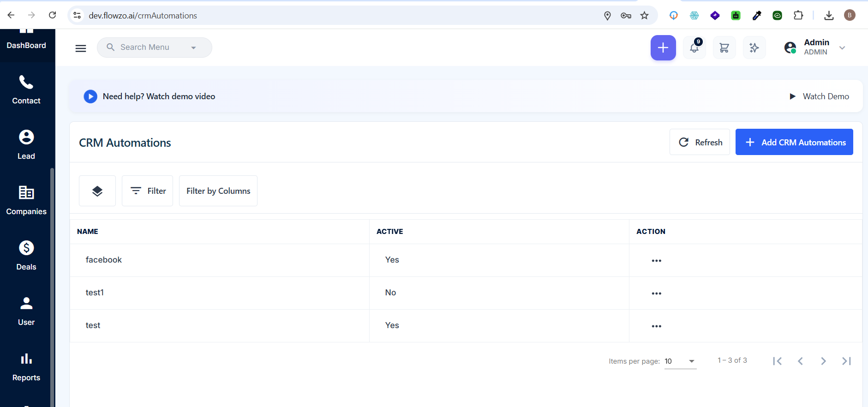The height and width of the screenshot is (407, 868).
Task: Click the browser forward arrow
Action: (31, 15)
